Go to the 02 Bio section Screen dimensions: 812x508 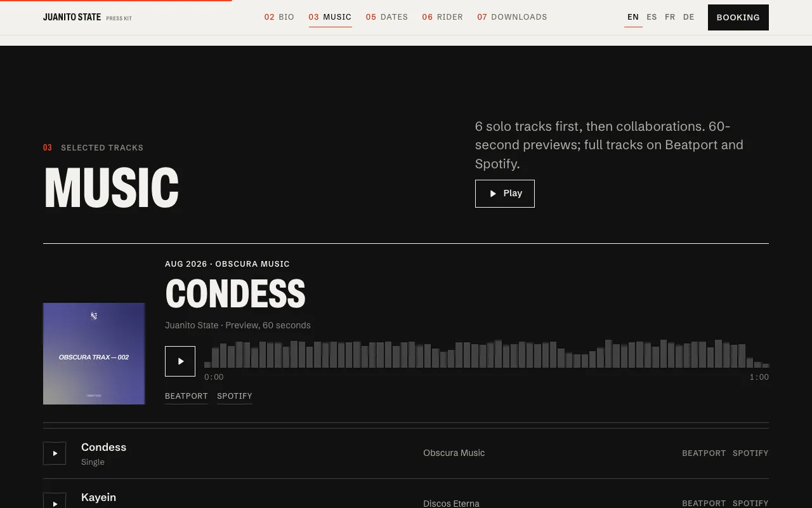[x=279, y=17]
